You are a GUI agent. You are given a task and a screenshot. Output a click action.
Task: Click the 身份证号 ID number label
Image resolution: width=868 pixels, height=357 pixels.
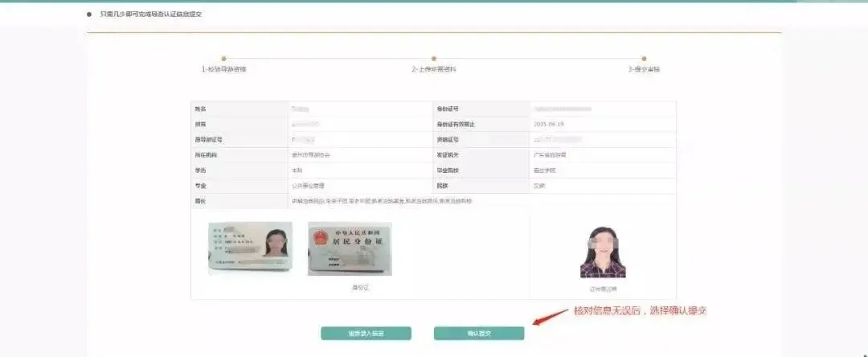448,109
